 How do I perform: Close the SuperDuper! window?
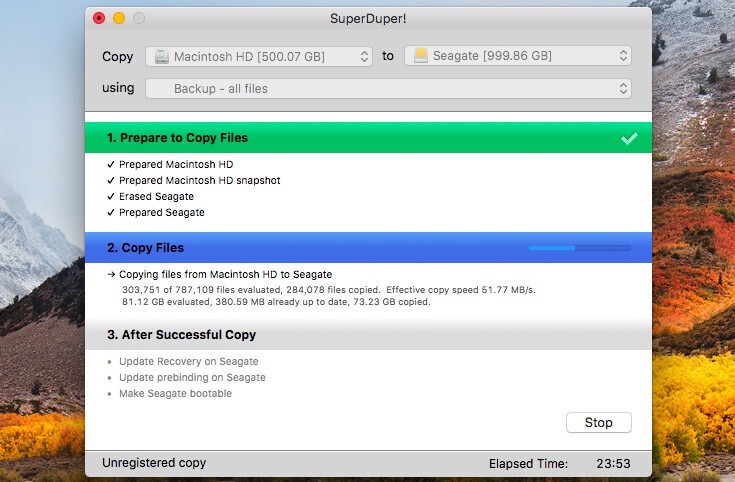pyautogui.click(x=99, y=18)
